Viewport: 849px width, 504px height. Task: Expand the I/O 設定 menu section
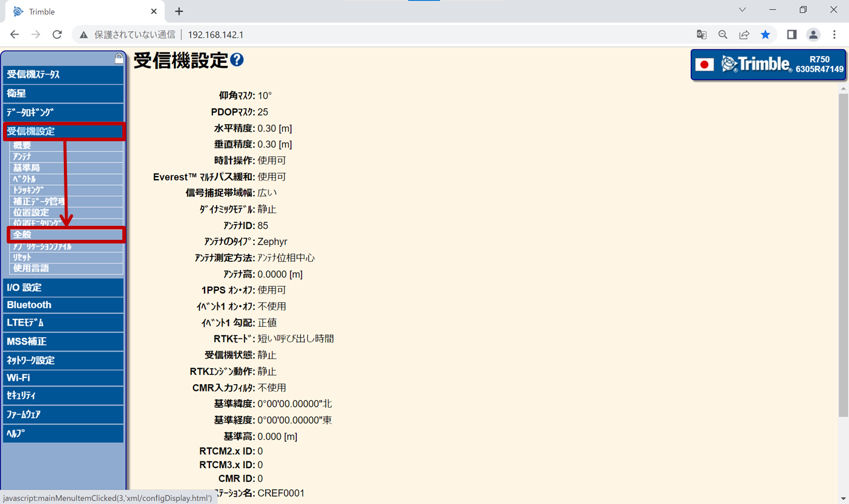tap(63, 287)
